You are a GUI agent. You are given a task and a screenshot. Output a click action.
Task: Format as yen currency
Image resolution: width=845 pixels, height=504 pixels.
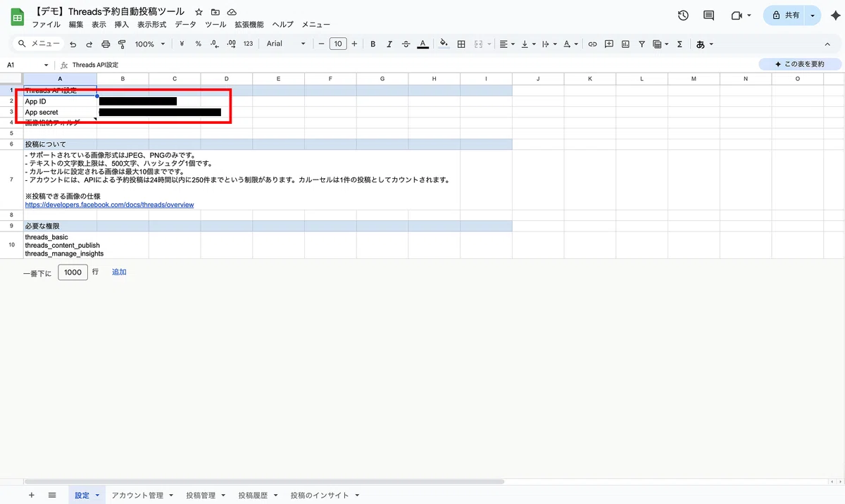tap(182, 44)
